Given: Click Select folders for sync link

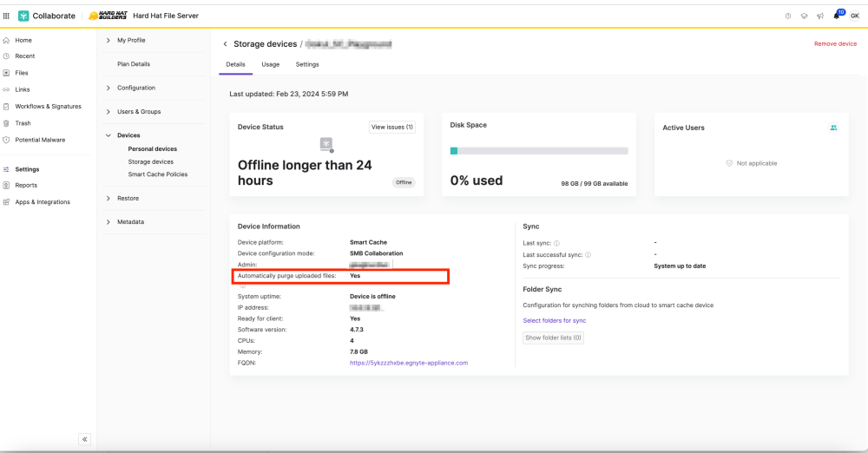Looking at the screenshot, I should point(554,320).
